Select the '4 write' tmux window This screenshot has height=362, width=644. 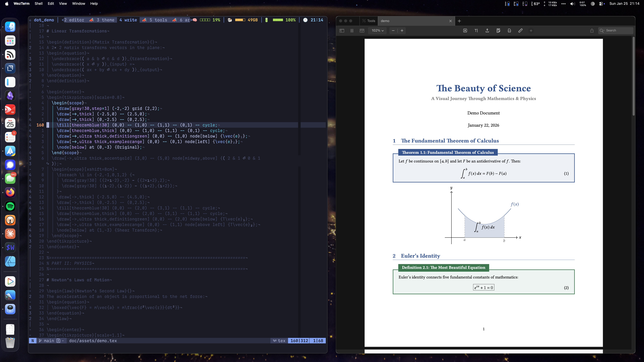click(x=128, y=20)
